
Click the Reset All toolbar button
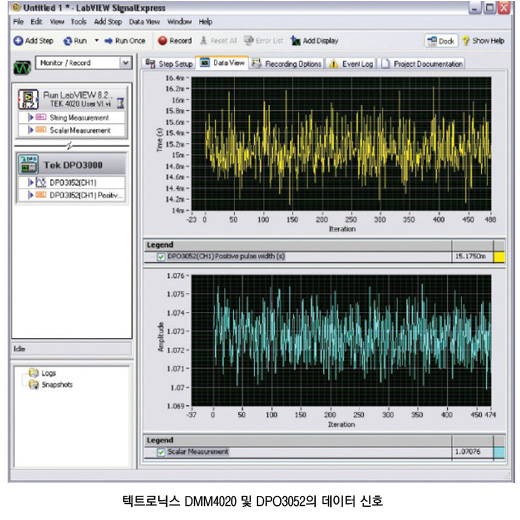pyautogui.click(x=218, y=41)
